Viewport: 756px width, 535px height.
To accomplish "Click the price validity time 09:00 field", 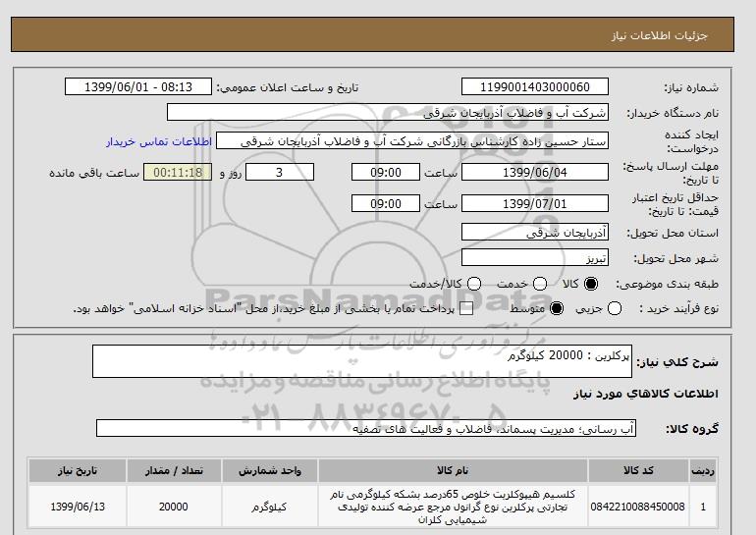I will [386, 203].
